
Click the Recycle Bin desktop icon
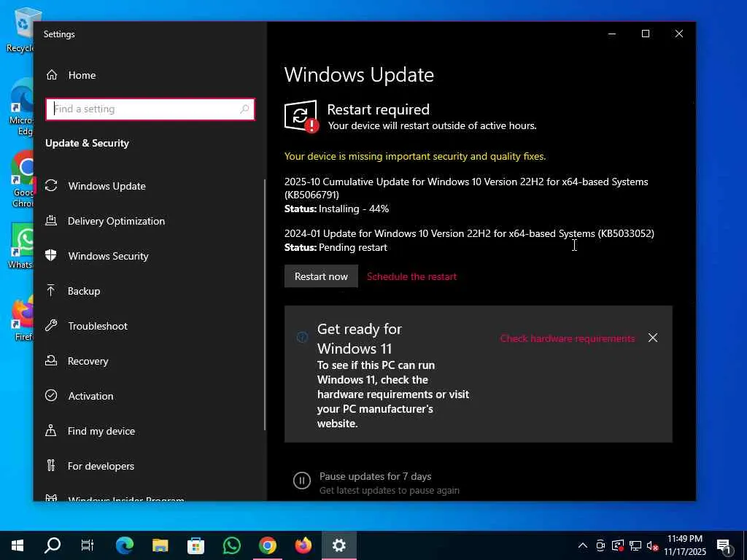click(20, 29)
